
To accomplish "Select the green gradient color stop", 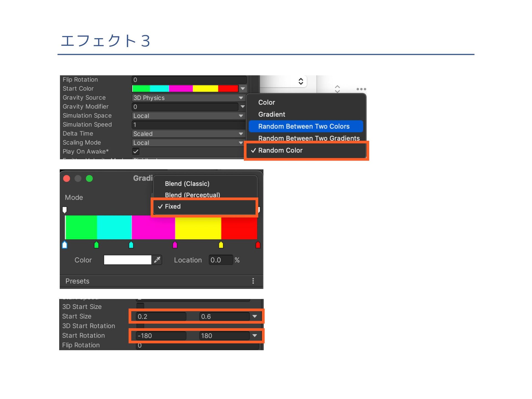I will (96, 245).
